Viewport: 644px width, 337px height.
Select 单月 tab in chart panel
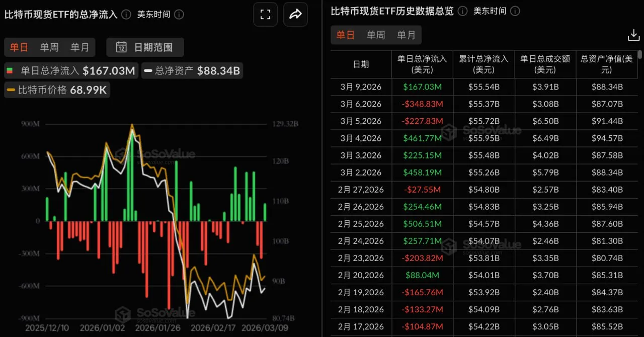79,47
